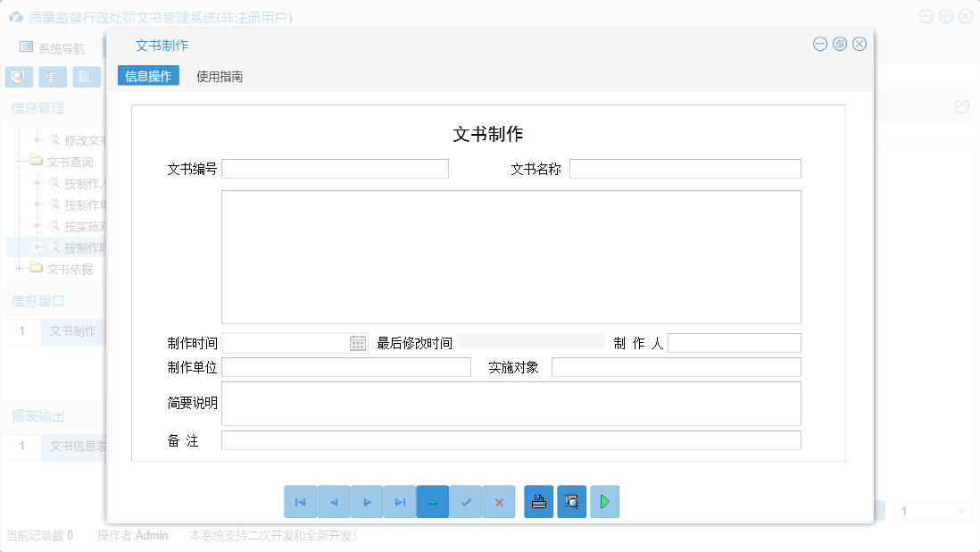Cancel edit with red X icon
This screenshot has height=552, width=980.
point(499,501)
